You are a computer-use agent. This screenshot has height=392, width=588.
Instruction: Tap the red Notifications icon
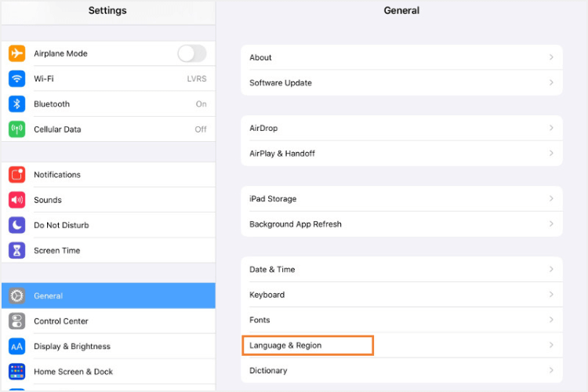(17, 174)
